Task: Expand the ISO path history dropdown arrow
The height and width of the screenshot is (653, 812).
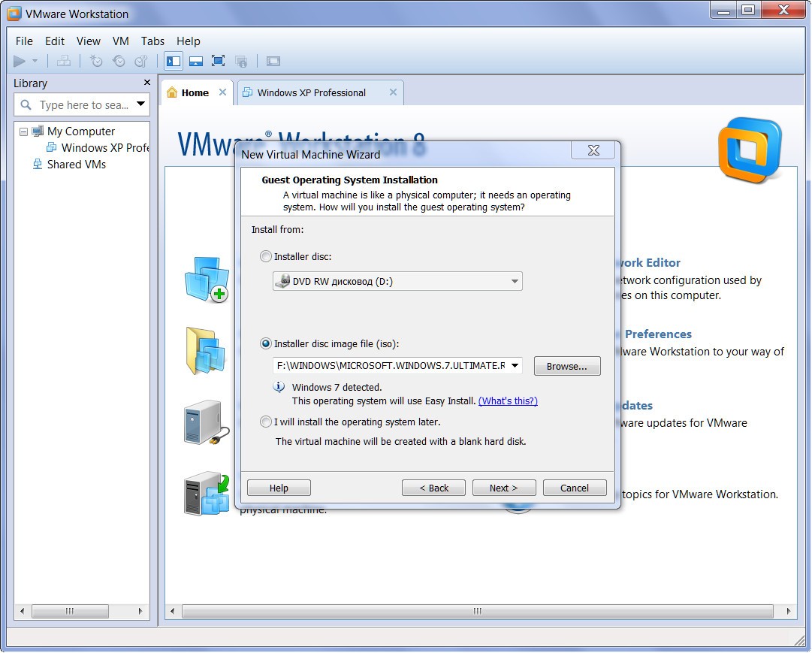Action: (515, 365)
